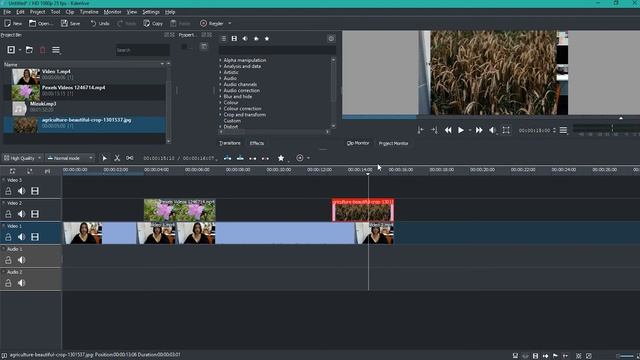Open the Normal mode edit dropdown
The image size is (640, 360).
click(x=70, y=158)
